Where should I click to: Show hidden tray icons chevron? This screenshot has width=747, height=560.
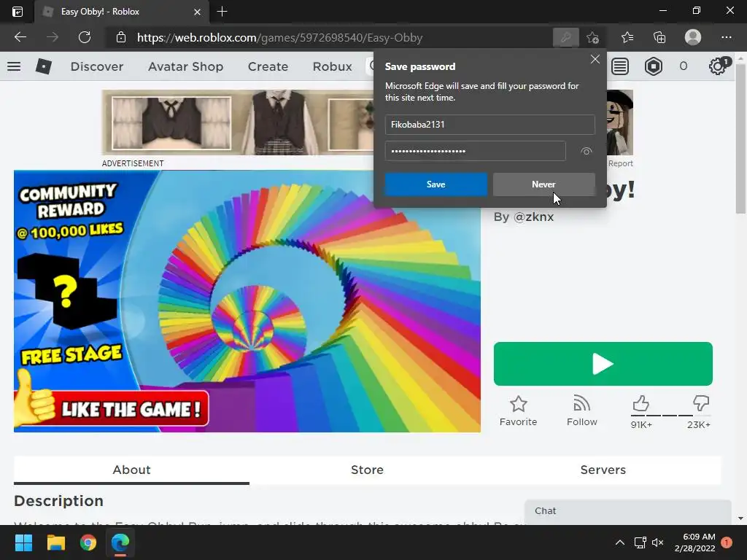click(620, 542)
